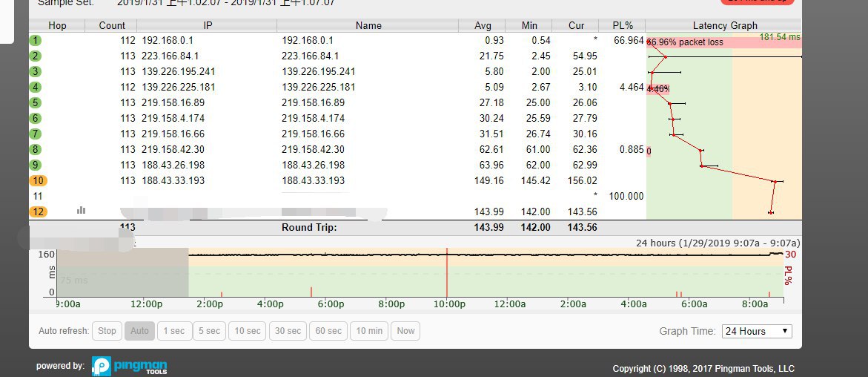Click the orange hop 10 badge

(x=38, y=180)
